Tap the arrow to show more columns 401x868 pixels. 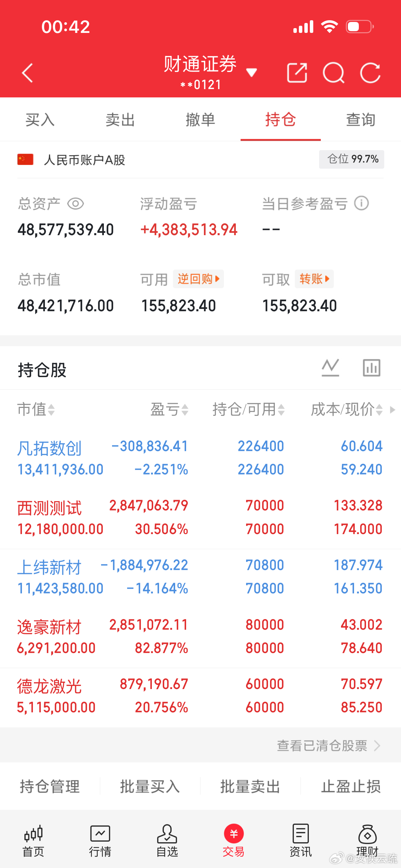[393, 410]
